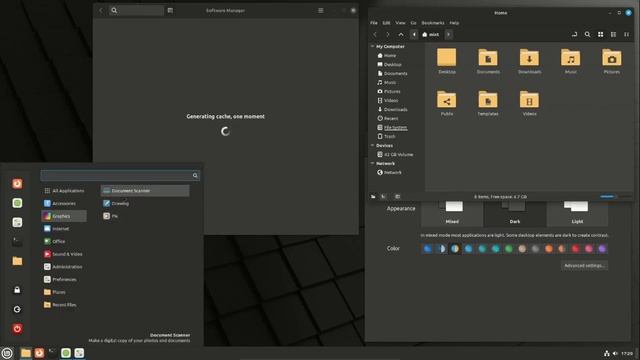The height and width of the screenshot is (360, 640).
Task: Open the Go menu in Files
Action: 413,23
